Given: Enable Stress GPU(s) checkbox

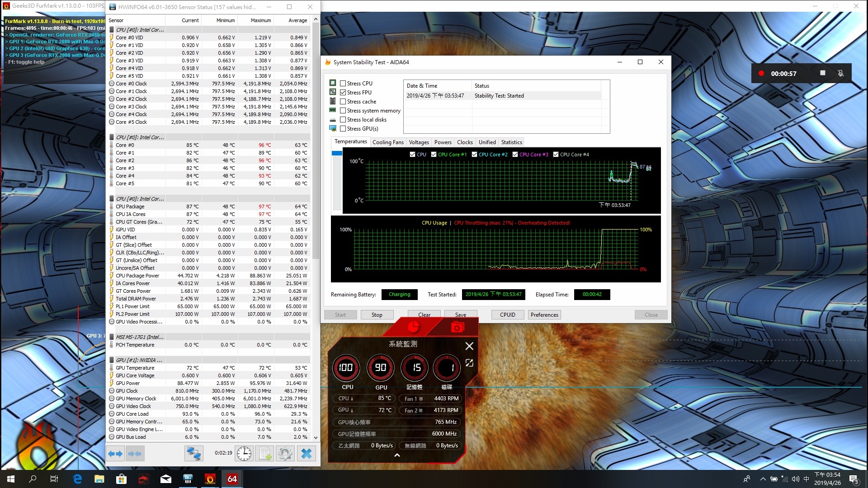Looking at the screenshot, I should 343,129.
